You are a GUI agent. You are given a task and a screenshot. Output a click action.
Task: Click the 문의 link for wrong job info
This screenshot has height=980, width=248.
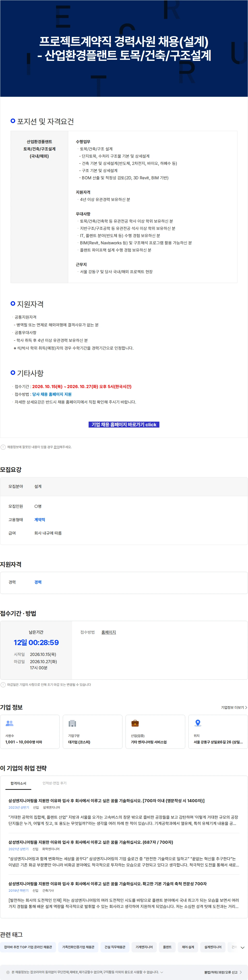[x=56, y=447]
